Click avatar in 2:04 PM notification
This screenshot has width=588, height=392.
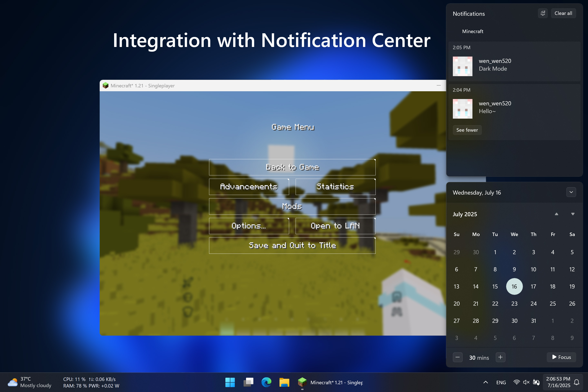[462, 109]
